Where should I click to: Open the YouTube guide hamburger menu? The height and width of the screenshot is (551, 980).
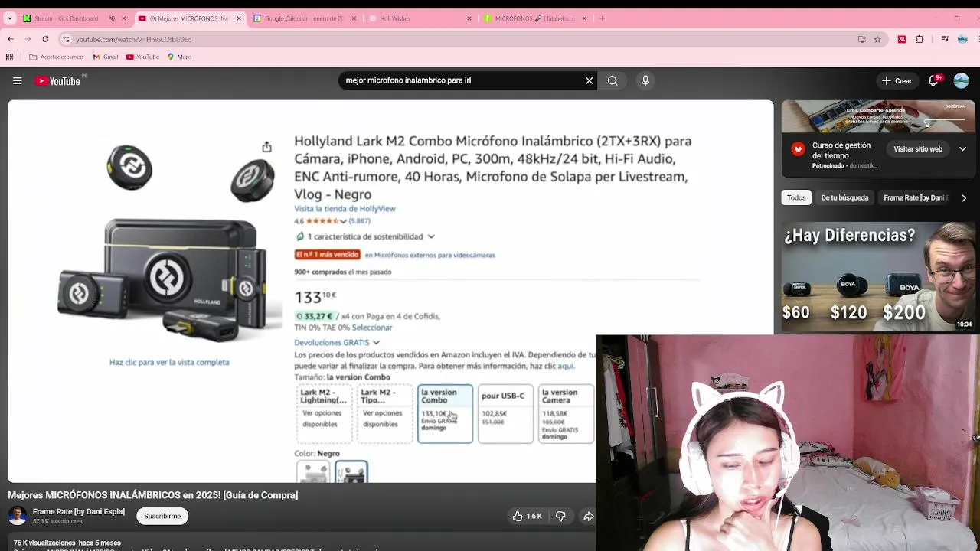click(x=17, y=80)
